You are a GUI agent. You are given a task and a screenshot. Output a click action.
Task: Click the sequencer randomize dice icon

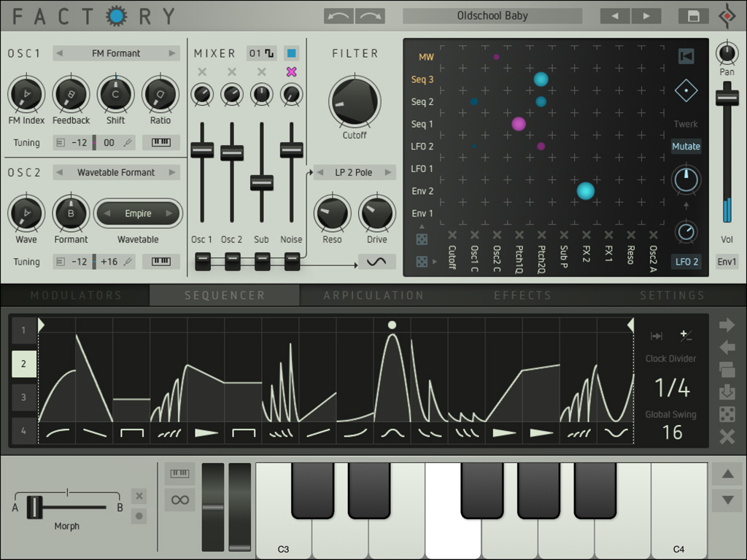point(727,414)
